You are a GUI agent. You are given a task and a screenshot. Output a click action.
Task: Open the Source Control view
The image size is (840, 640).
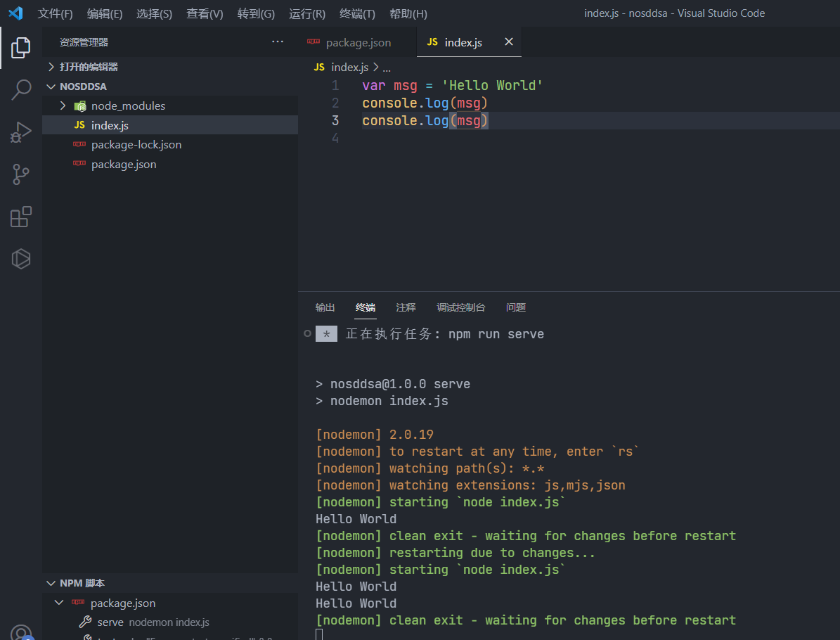[21, 174]
